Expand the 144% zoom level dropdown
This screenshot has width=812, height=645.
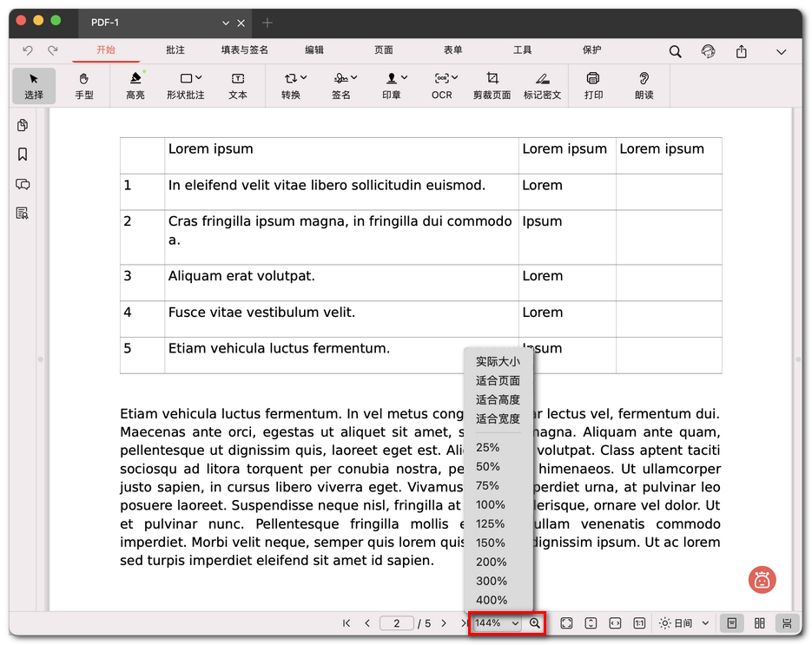coord(498,623)
